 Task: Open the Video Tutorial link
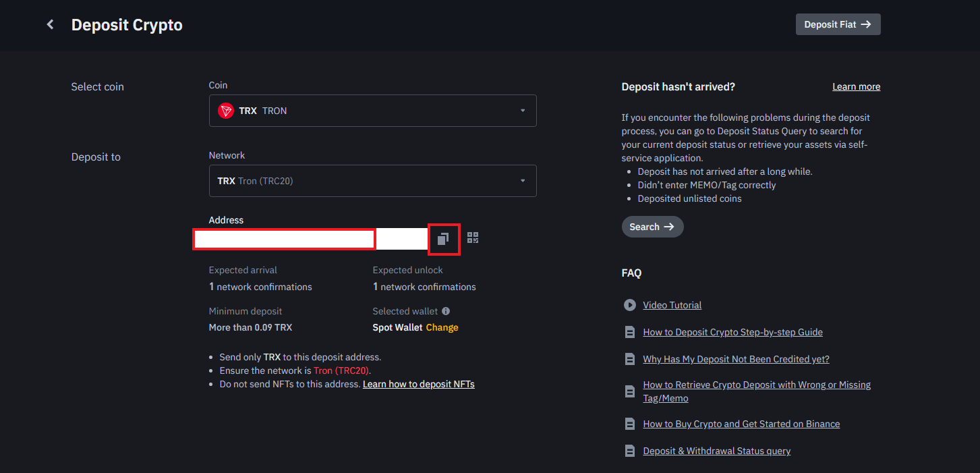tap(672, 305)
